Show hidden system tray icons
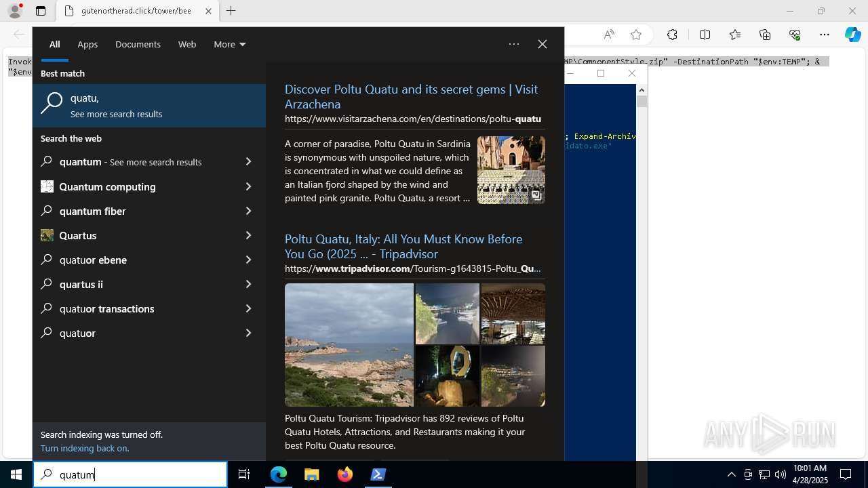Screen dimensions: 868x488 [732, 474]
